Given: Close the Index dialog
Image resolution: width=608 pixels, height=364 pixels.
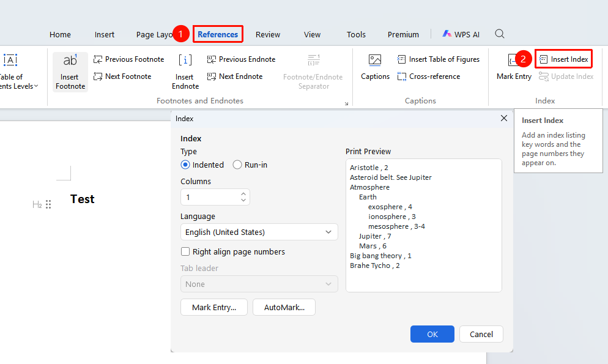Looking at the screenshot, I should click(x=503, y=118).
